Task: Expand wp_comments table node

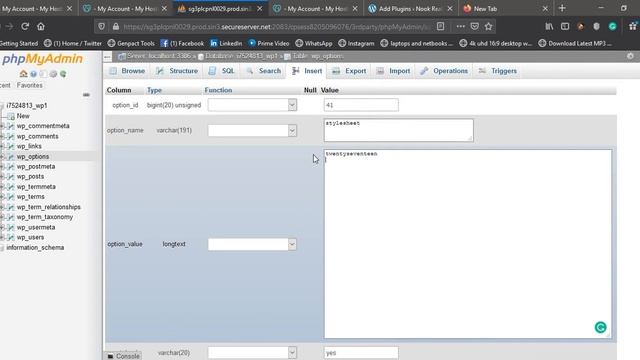Action: pyautogui.click(x=2, y=136)
